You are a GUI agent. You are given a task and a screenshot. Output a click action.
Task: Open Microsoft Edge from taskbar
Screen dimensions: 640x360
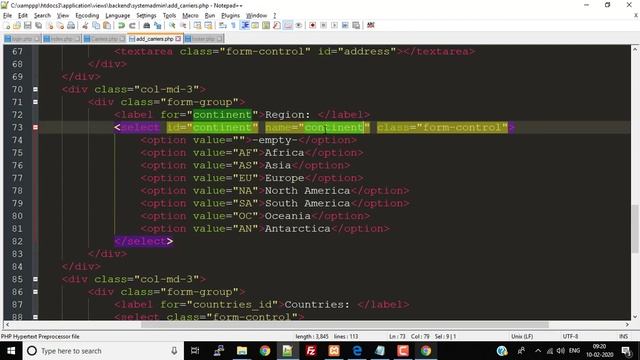pyautogui.click(x=357, y=351)
